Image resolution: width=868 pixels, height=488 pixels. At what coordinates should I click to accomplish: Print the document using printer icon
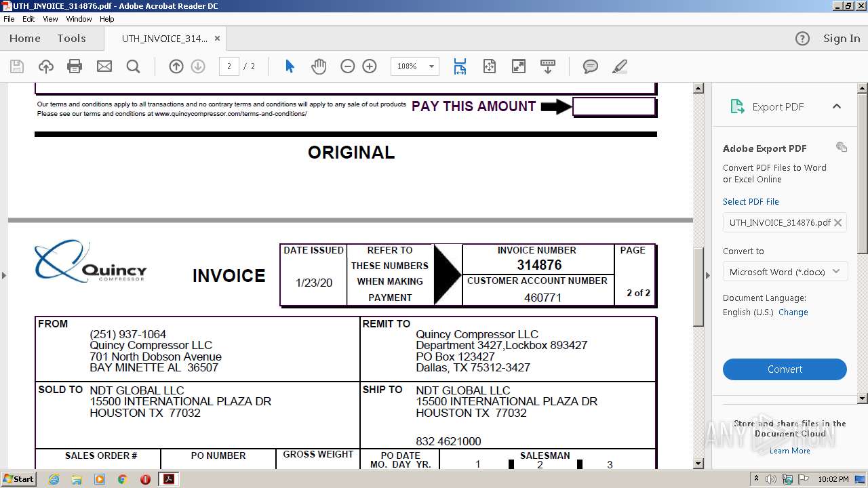[x=75, y=66]
